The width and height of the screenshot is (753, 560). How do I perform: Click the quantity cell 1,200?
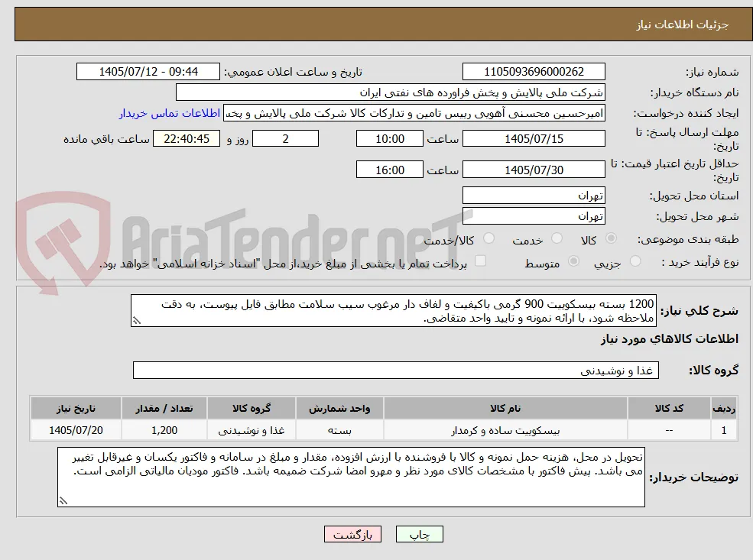coord(164,430)
